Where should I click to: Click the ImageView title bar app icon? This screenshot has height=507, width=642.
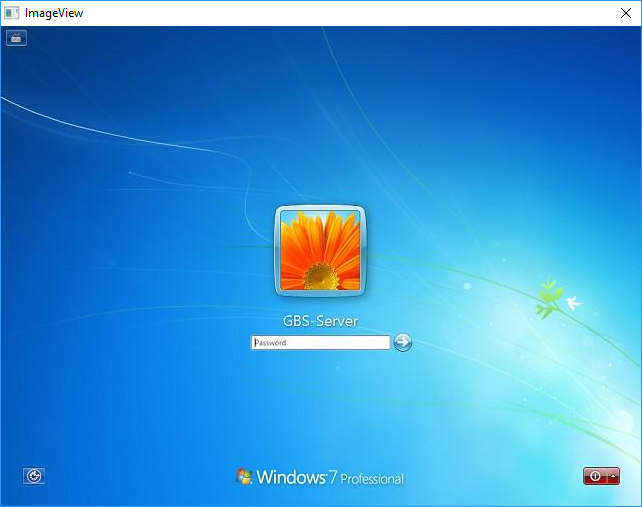[x=11, y=13]
